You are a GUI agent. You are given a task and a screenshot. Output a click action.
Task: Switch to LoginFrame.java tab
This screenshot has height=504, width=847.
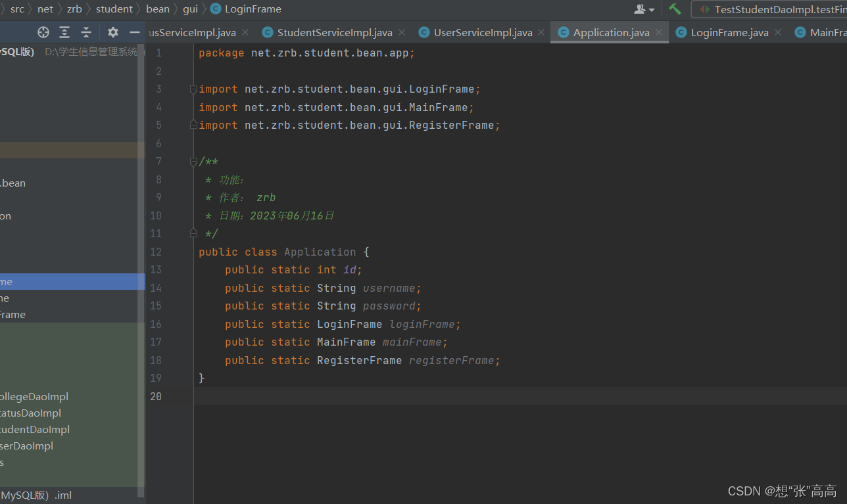729,32
